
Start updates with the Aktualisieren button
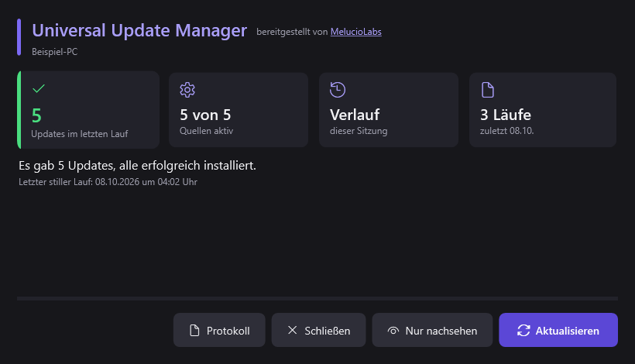pyautogui.click(x=558, y=330)
